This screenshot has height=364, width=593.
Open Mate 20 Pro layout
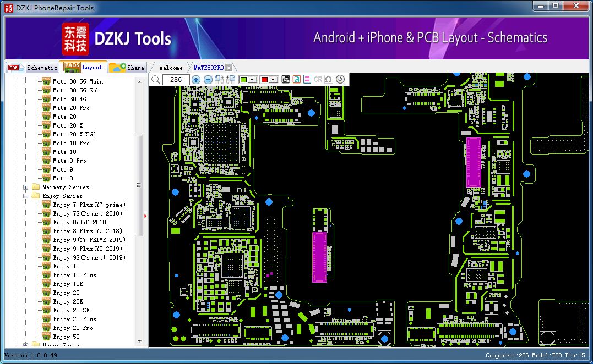71,108
